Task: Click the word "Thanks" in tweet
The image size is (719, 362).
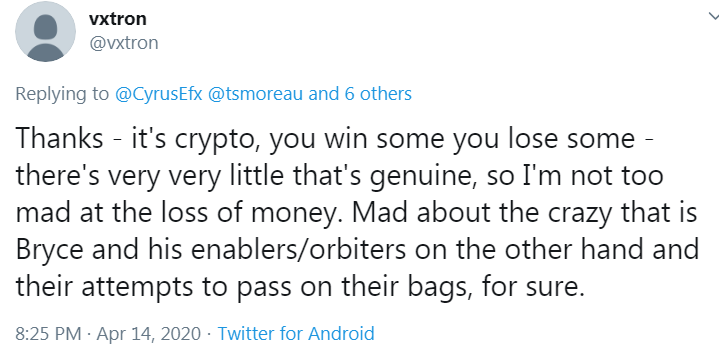Action: 60,138
